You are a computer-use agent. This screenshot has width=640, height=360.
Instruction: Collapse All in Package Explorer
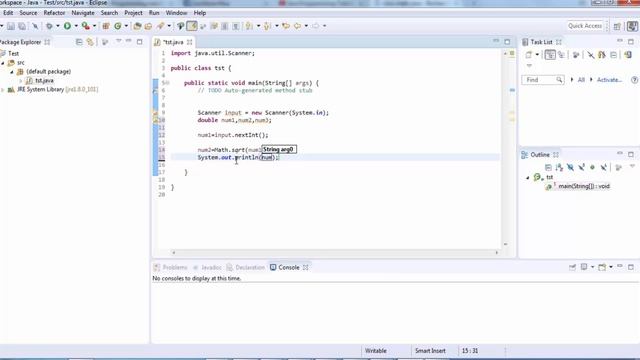coord(79,42)
